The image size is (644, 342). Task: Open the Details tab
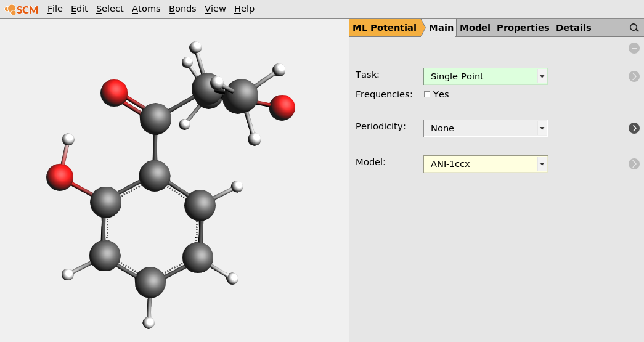[x=573, y=28]
